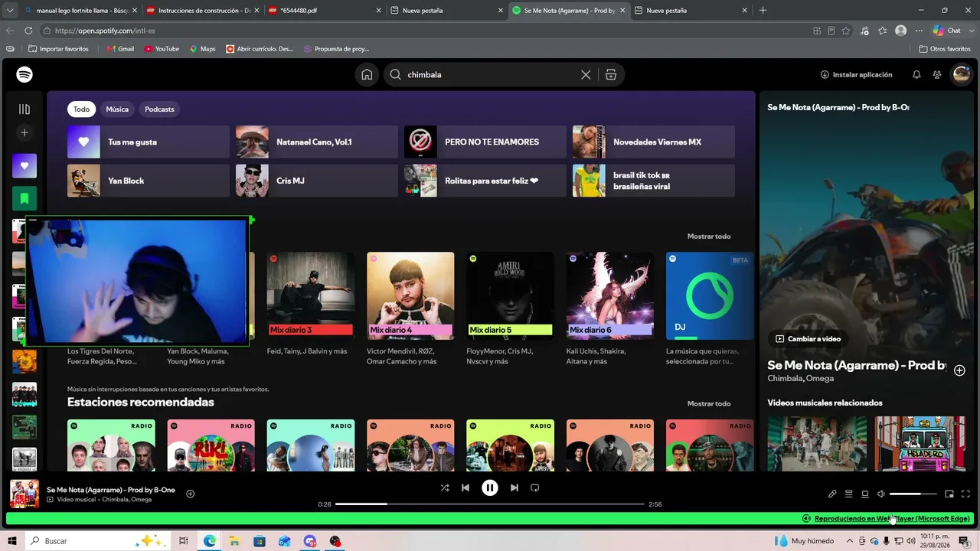Click Reproduciendo en Web Player (Microsoft Edge)
This screenshot has height=551, width=980.
(x=892, y=518)
